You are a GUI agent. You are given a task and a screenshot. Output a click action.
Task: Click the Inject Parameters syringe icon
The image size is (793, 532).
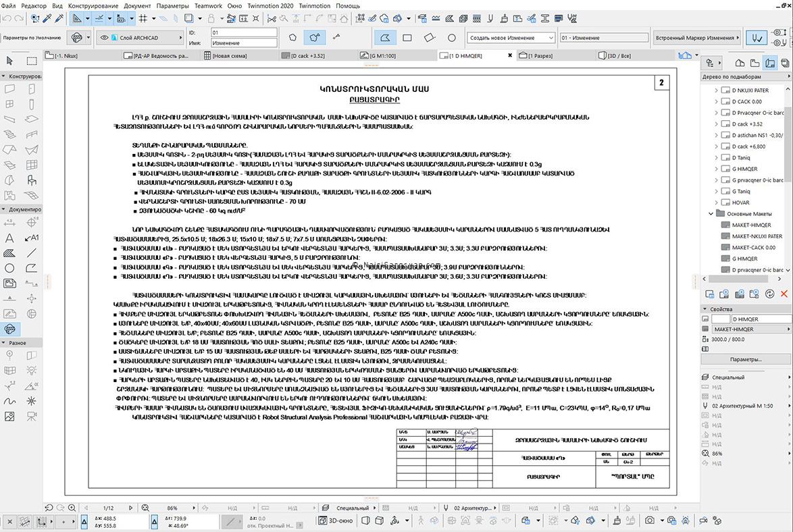[x=59, y=19]
